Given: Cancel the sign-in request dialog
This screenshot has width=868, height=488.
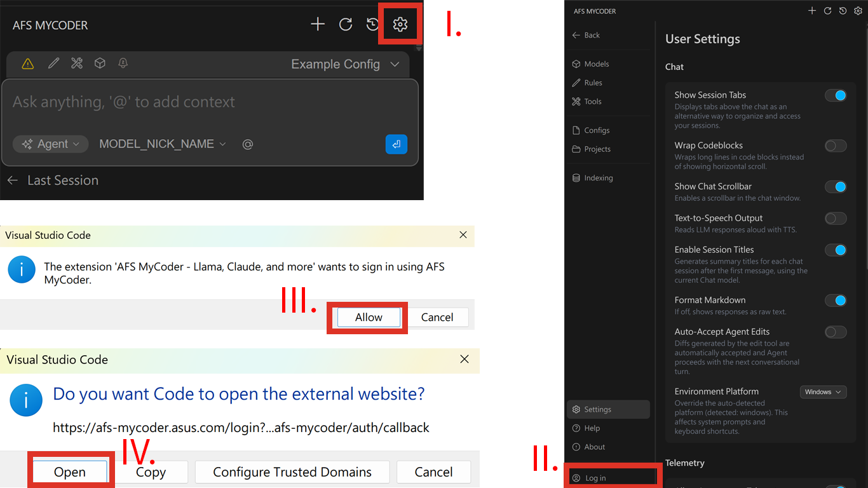Looking at the screenshot, I should pos(437,317).
